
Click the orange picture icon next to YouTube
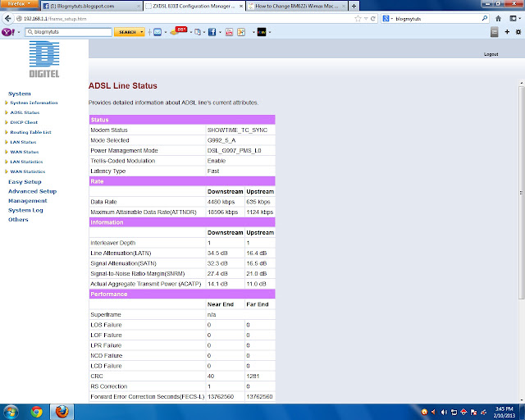241,32
